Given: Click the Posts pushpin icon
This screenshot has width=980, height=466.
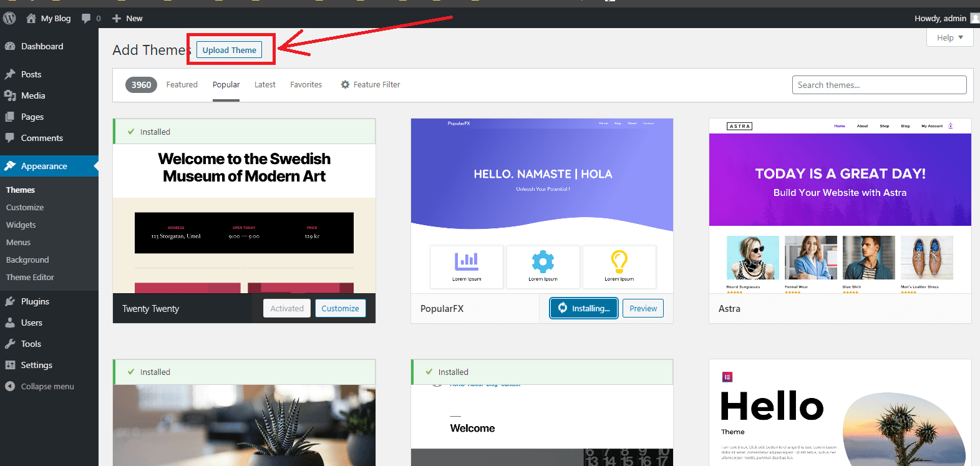Looking at the screenshot, I should 10,74.
